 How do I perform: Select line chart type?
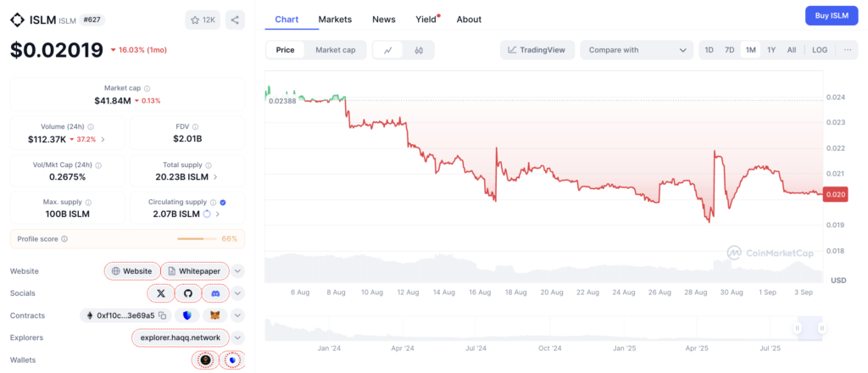(388, 50)
